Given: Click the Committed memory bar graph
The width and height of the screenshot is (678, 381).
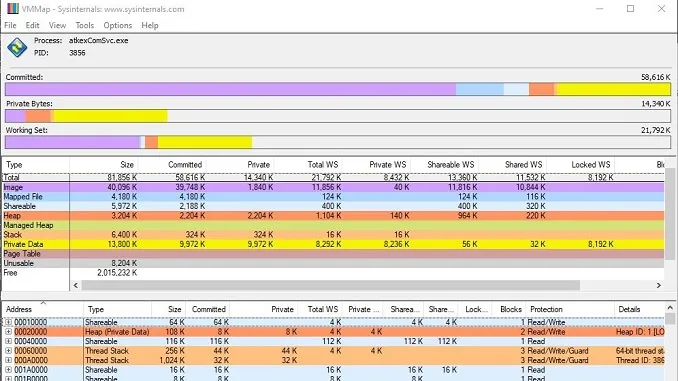Looking at the screenshot, I should click(x=338, y=90).
